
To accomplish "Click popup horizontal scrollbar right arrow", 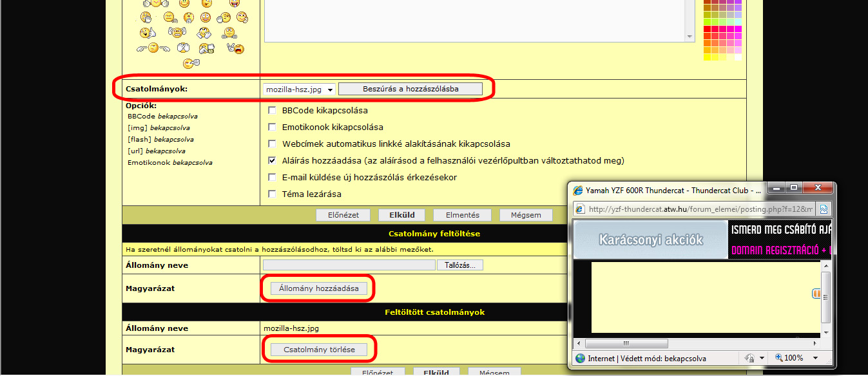I will [x=815, y=344].
